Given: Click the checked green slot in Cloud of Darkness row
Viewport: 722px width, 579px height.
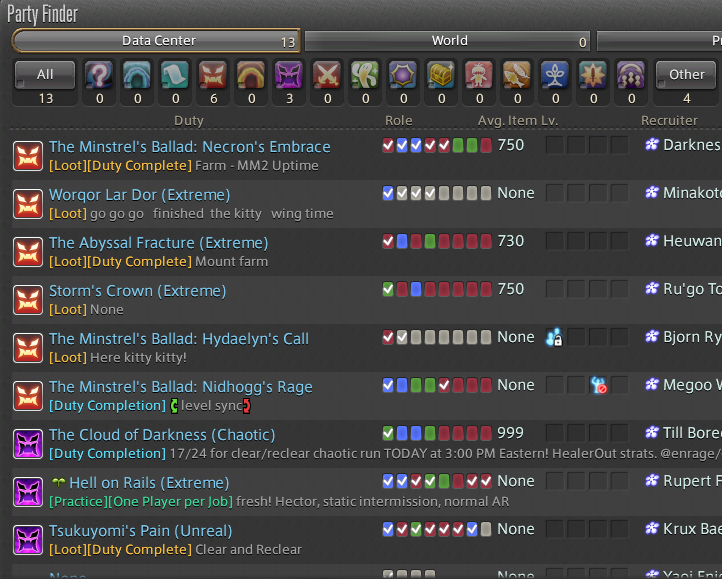Looking at the screenshot, I should tap(388, 433).
